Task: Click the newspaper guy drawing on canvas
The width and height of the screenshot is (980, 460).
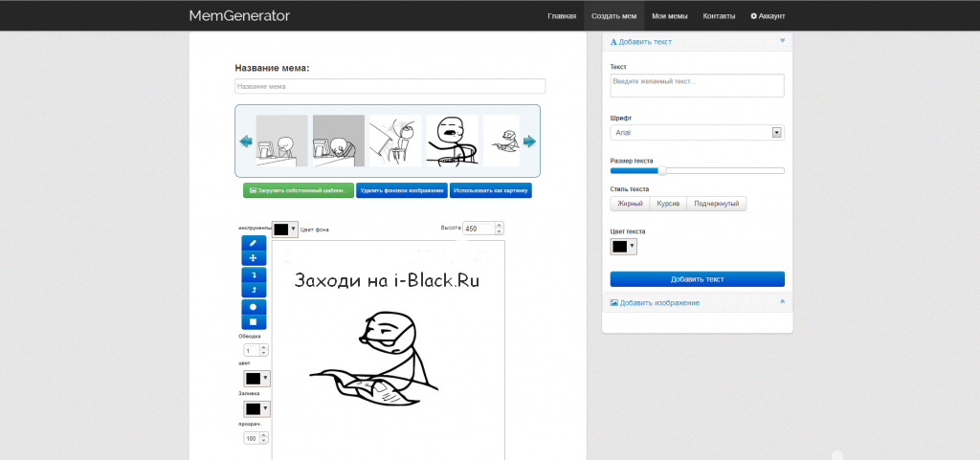Action: click(374, 359)
